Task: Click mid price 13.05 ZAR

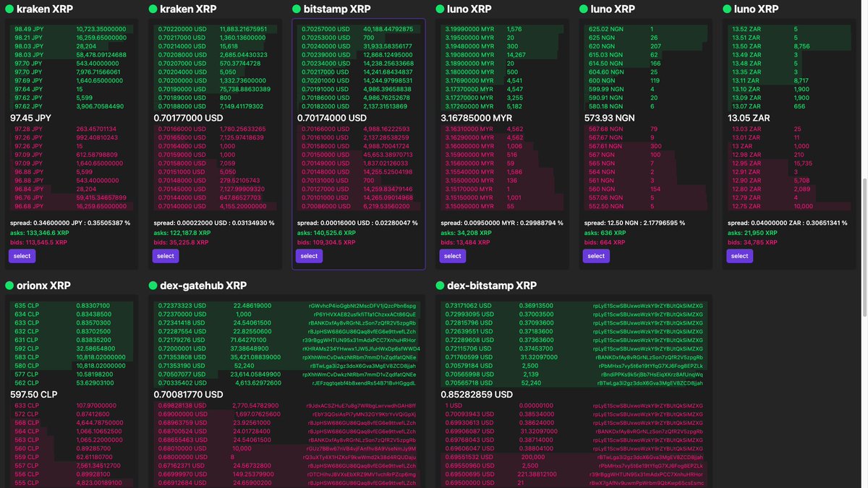Action: 750,118
